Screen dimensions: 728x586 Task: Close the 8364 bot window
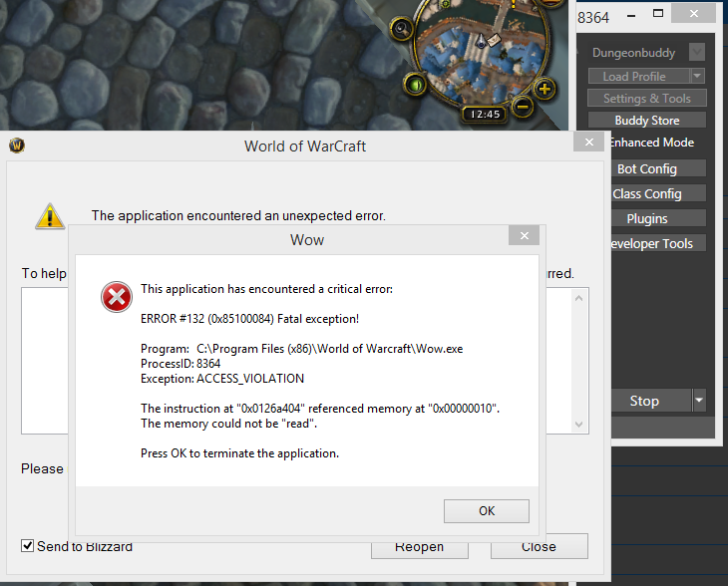coord(694,14)
